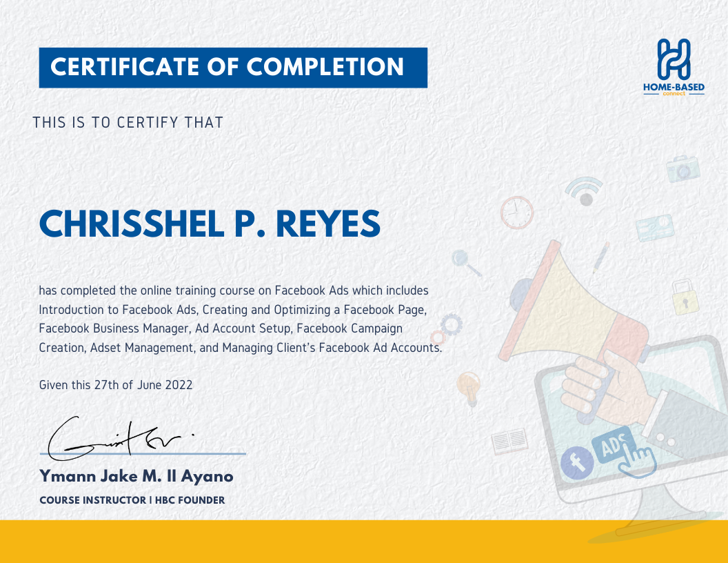Click the line 'Creation, Adset Management'

pos(241,348)
